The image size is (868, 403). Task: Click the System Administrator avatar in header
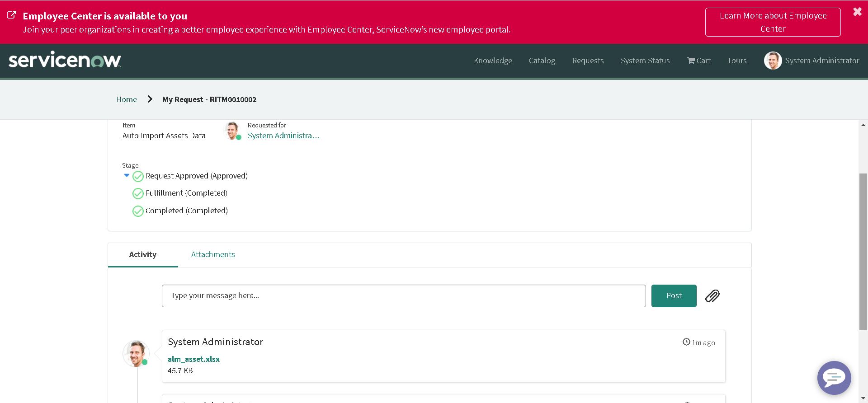773,61
